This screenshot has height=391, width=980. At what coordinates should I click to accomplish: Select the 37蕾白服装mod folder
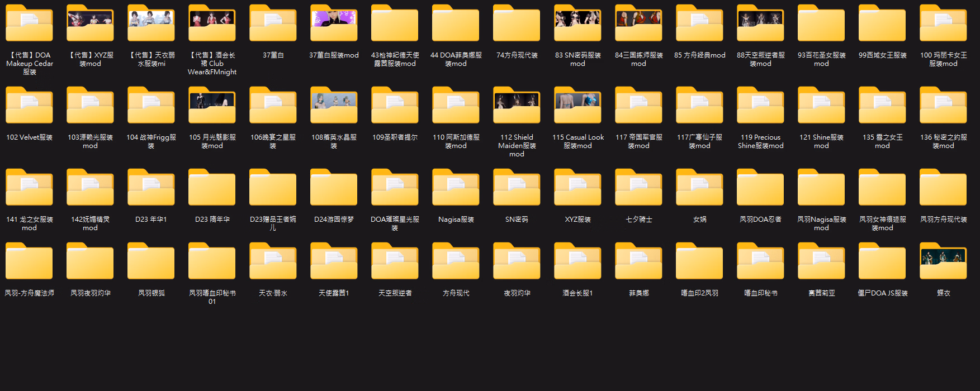(x=334, y=23)
